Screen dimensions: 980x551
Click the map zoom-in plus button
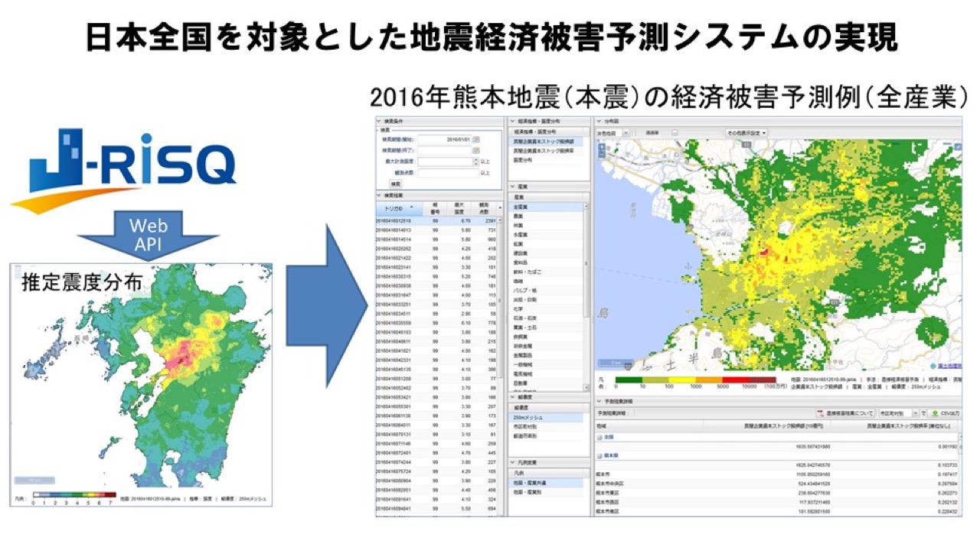click(602, 145)
